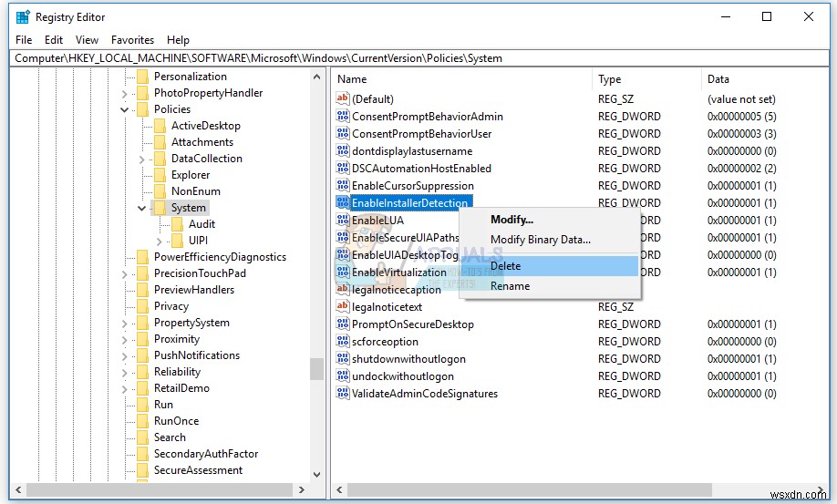Click the EnableCursorSuppression DWORD icon
Image resolution: width=837 pixels, height=504 pixels.
[x=342, y=186]
